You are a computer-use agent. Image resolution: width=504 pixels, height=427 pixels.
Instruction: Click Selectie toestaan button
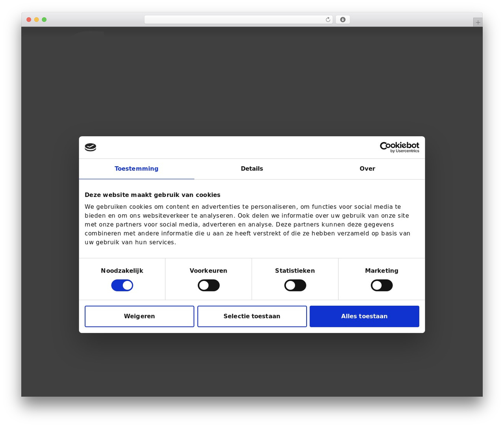coord(252,316)
